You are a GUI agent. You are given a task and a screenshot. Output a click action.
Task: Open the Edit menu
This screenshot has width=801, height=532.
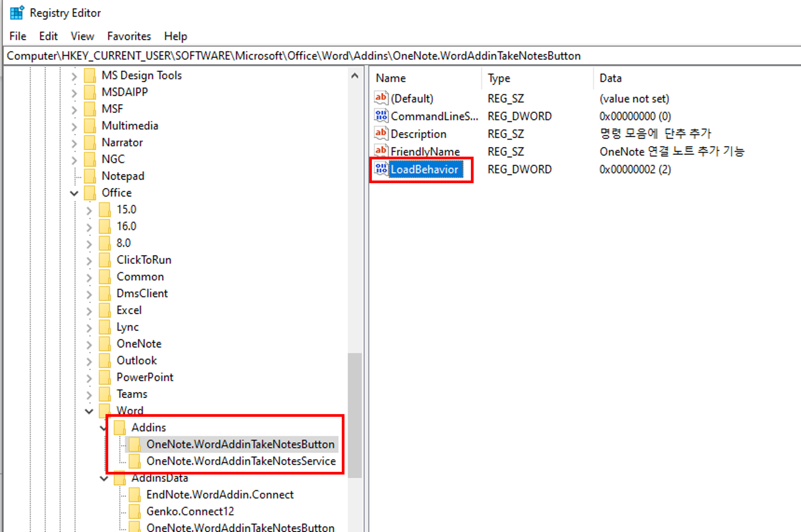click(48, 36)
